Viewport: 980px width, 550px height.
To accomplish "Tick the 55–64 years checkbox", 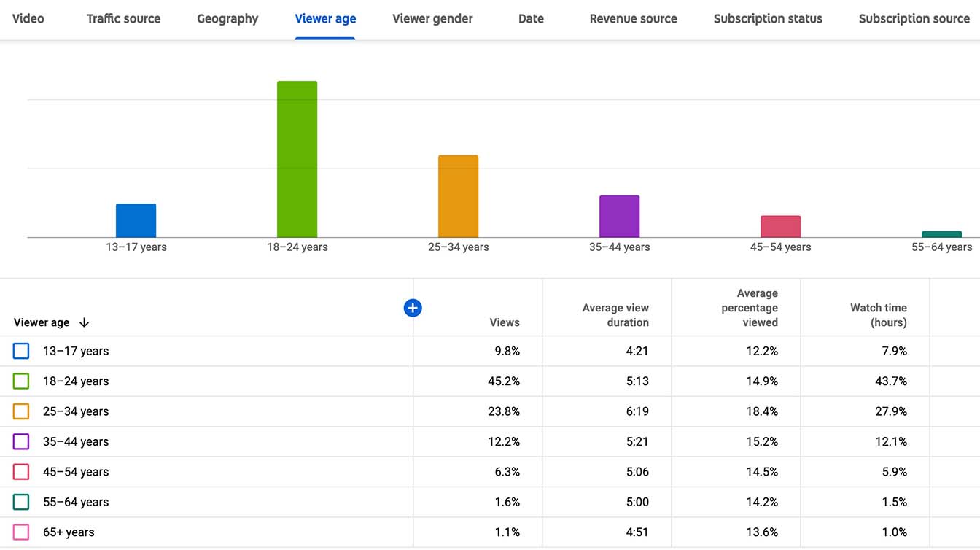I will pos(21,502).
